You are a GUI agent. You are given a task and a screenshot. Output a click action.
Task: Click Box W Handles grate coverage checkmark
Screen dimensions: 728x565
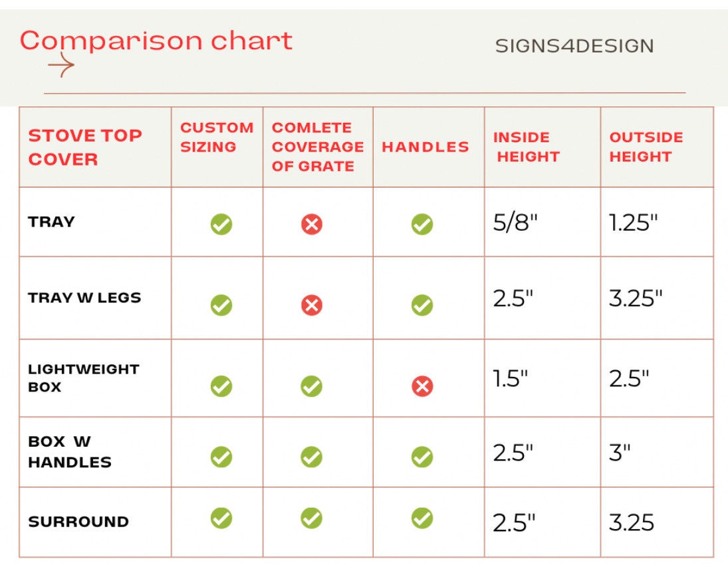click(x=311, y=457)
